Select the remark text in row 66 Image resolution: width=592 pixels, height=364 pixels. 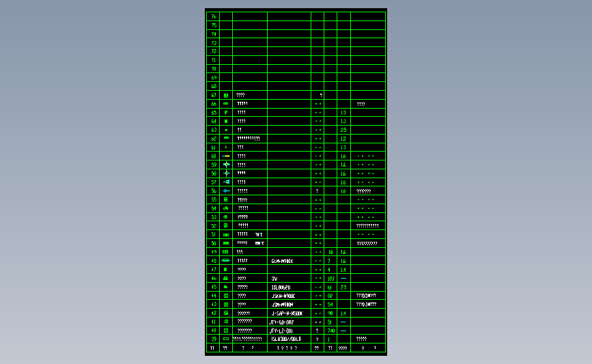pos(361,104)
